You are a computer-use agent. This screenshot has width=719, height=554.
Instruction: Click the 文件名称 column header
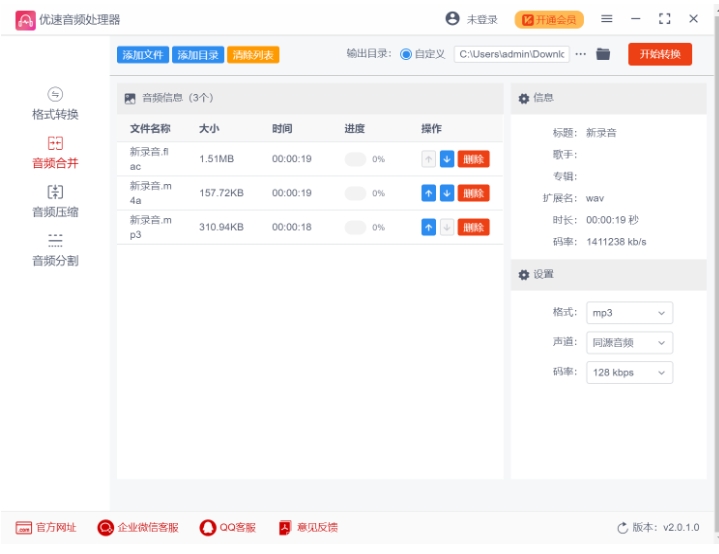[150, 128]
